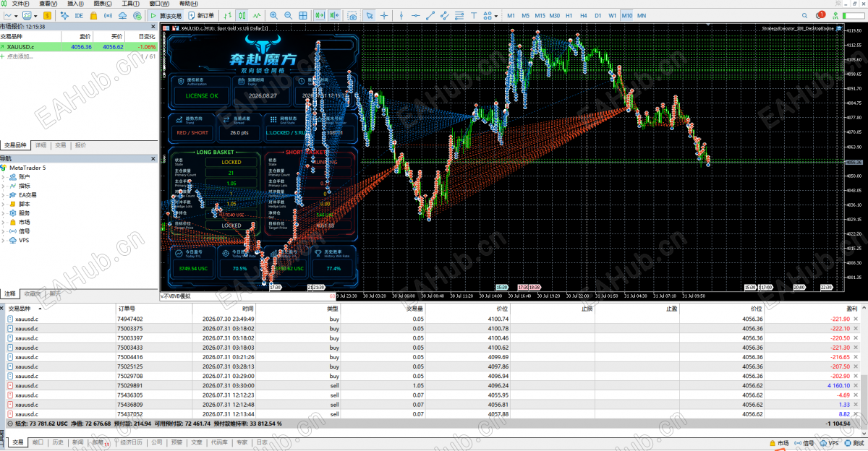The width and height of the screenshot is (868, 451).
Task: Select the H4 timeframe
Action: tap(584, 15)
